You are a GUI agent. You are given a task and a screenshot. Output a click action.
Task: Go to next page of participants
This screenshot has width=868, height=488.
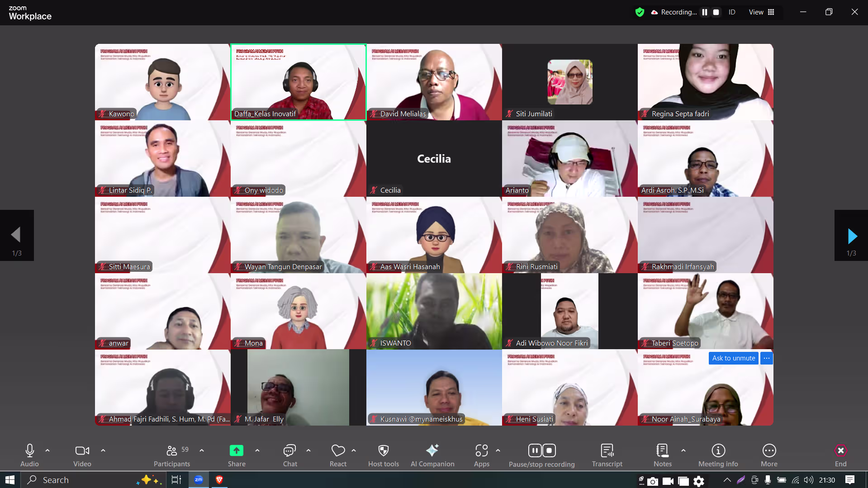click(852, 236)
